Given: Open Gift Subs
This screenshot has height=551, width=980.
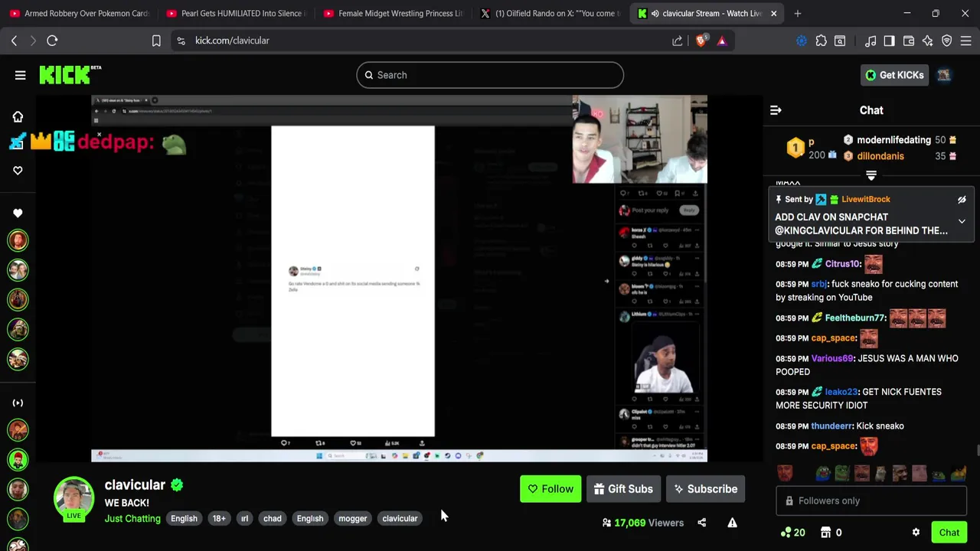Looking at the screenshot, I should [x=623, y=489].
